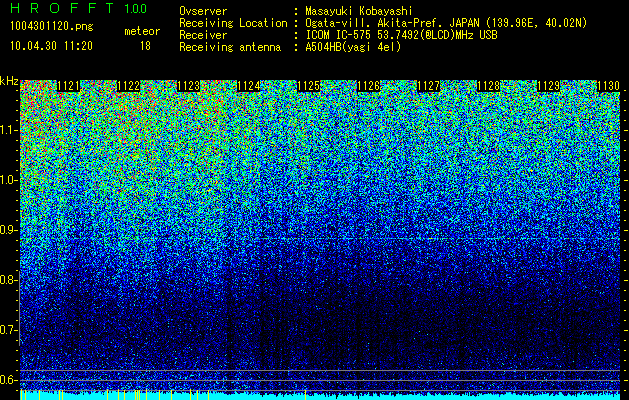Click the 1.1 frequency axis label
Image resolution: width=629 pixels, height=400 pixels.
[x=8, y=130]
